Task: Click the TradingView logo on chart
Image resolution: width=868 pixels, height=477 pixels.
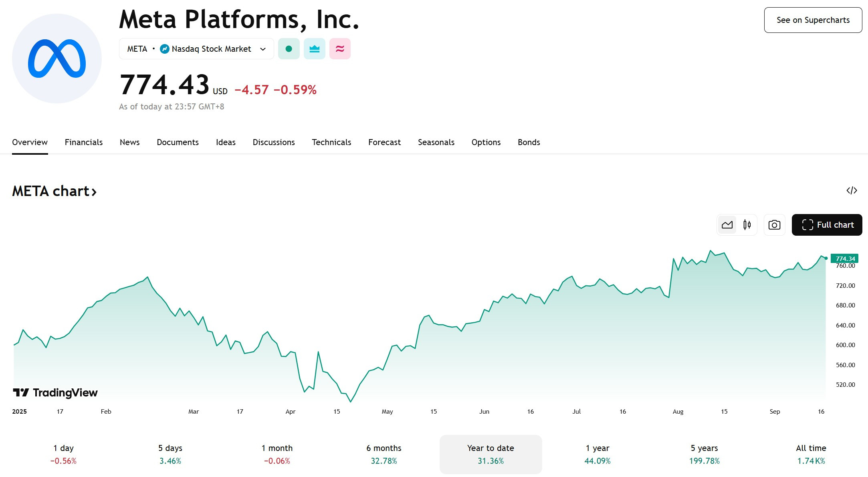Action: click(x=55, y=392)
